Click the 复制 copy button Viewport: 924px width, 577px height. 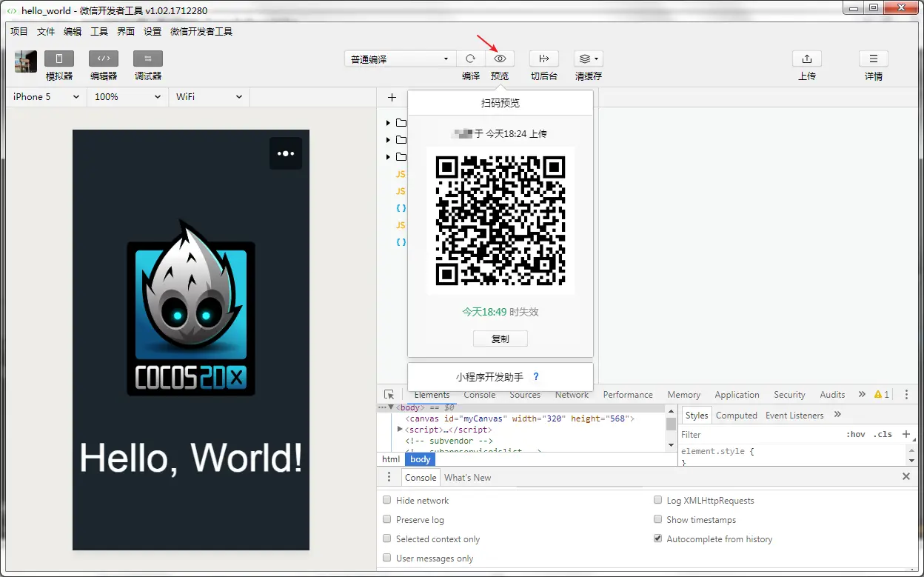[x=500, y=338]
